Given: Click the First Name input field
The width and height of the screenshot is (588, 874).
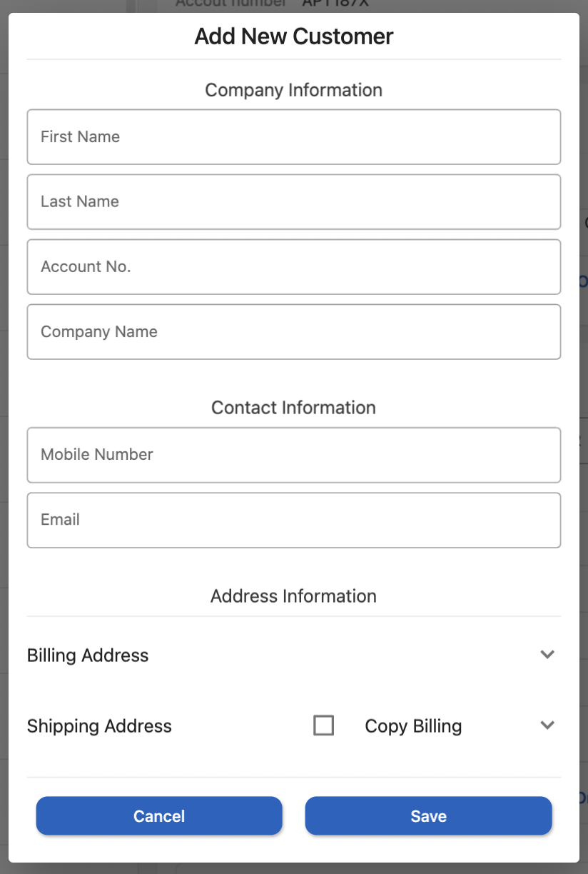Looking at the screenshot, I should 293,137.
